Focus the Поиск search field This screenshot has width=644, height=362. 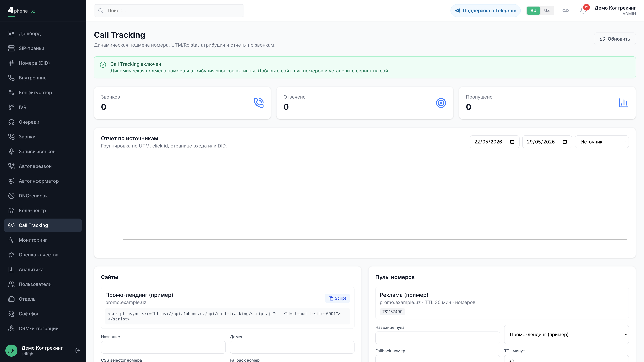169,11
